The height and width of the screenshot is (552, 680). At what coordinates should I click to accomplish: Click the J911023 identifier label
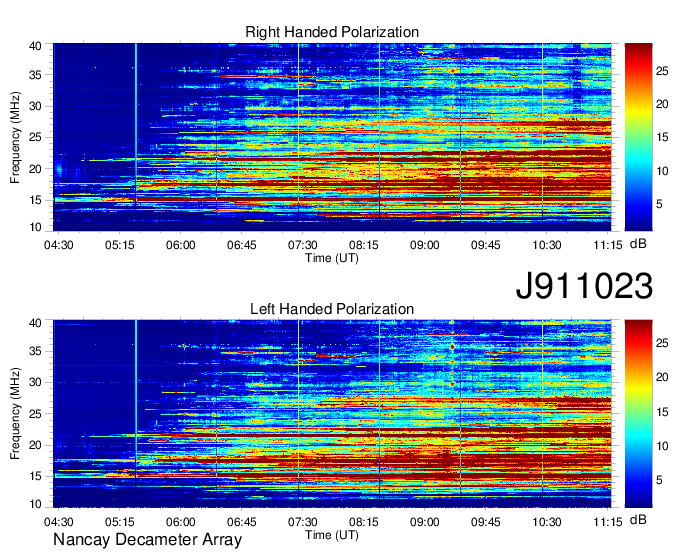[x=584, y=286]
